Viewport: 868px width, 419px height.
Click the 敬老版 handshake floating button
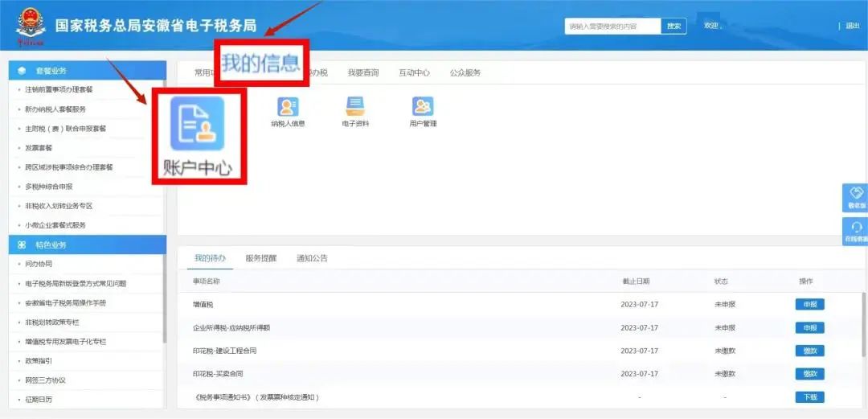click(856, 198)
